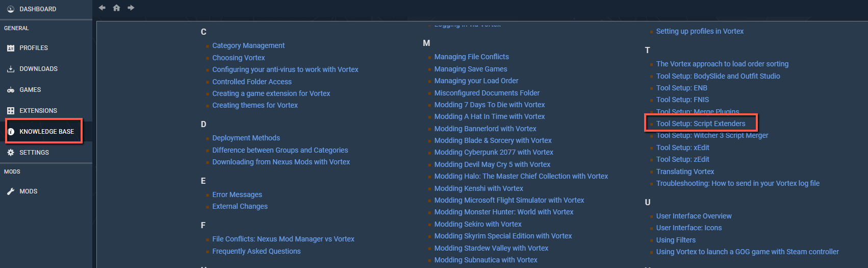Open Frequently Asked Questions

pos(257,251)
